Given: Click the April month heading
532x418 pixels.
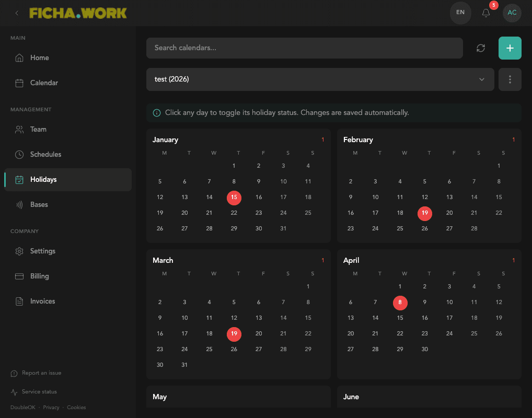Looking at the screenshot, I should coord(351,261).
